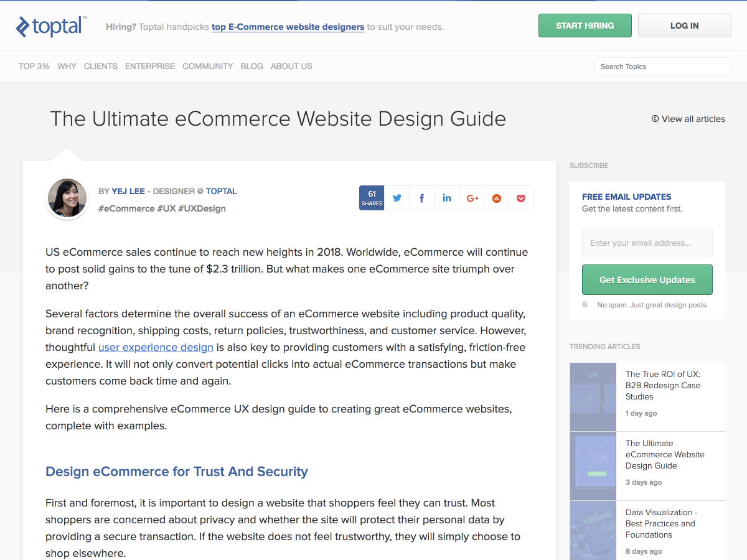Click the No spam lock icon
747x560 pixels.
click(585, 304)
